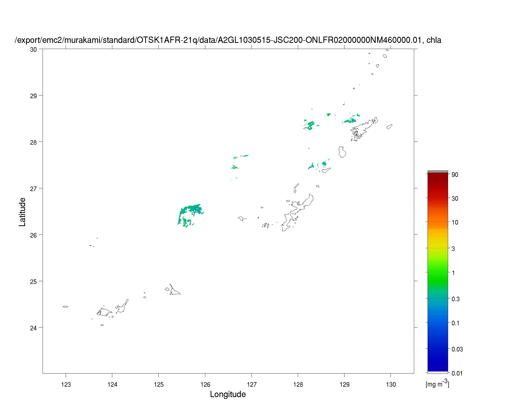Image resolution: width=532 pixels, height=406 pixels.
Task: Click the green colorbar band near 1
Action: tap(438, 272)
